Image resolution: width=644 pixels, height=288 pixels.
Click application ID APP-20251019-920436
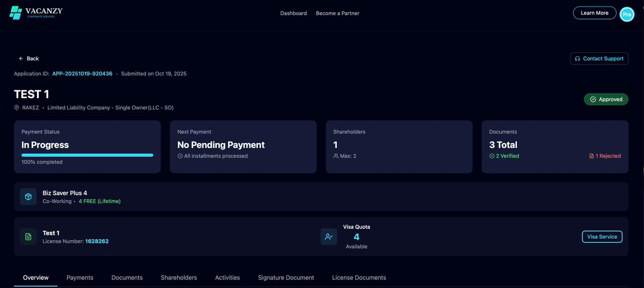(x=82, y=74)
